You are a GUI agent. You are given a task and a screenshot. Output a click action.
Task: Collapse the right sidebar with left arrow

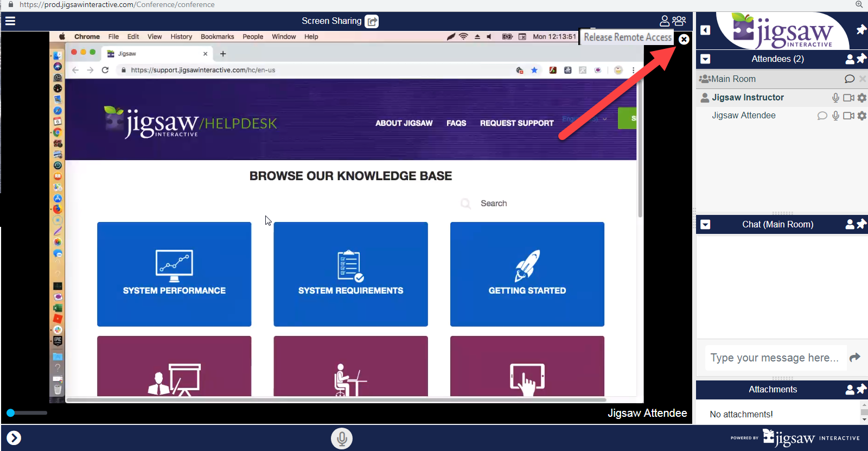click(x=705, y=30)
